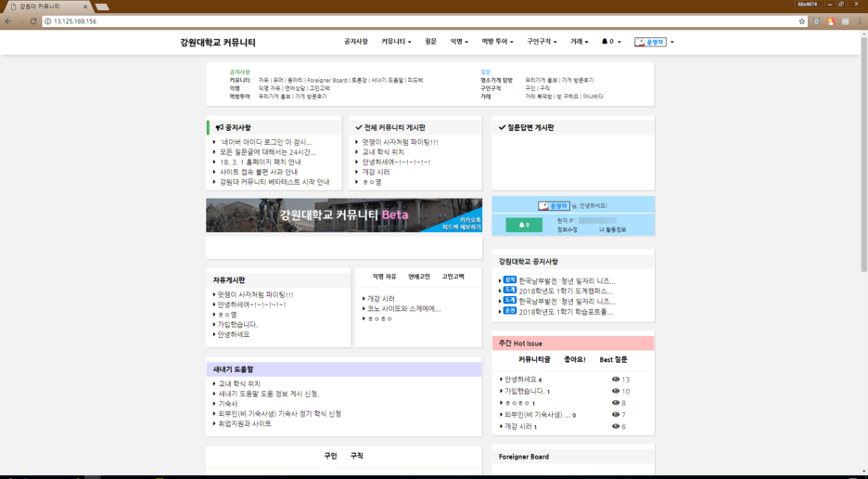Click the 아나바다 sitemap link
This screenshot has width=868, height=479.
coord(593,97)
